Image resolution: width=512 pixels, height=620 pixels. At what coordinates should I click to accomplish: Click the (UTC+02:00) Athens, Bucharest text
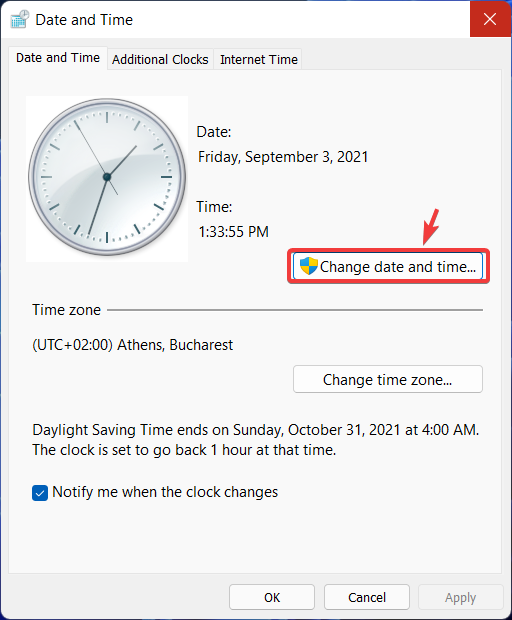(x=132, y=345)
